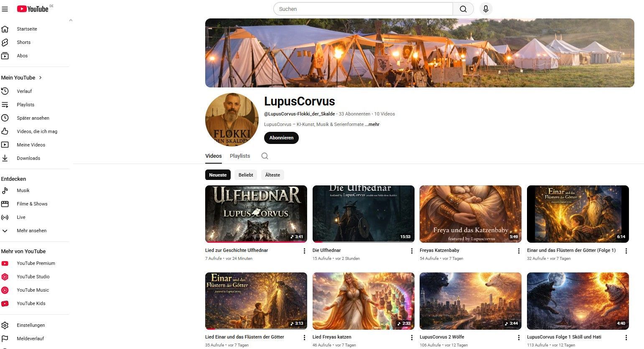
Task: Switch to the Videos tab
Action: (213, 156)
